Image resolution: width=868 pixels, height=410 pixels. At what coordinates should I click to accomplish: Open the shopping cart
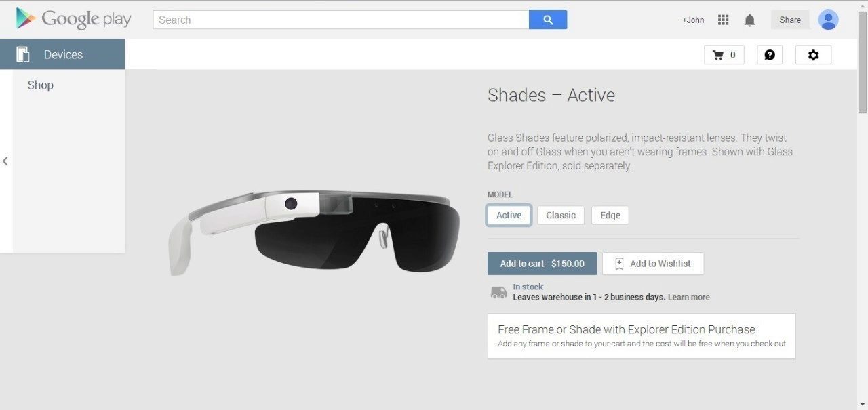(x=724, y=55)
